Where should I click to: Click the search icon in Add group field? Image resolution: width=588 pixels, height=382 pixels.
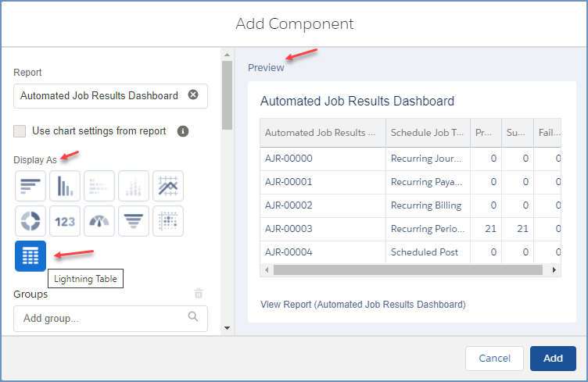193,316
